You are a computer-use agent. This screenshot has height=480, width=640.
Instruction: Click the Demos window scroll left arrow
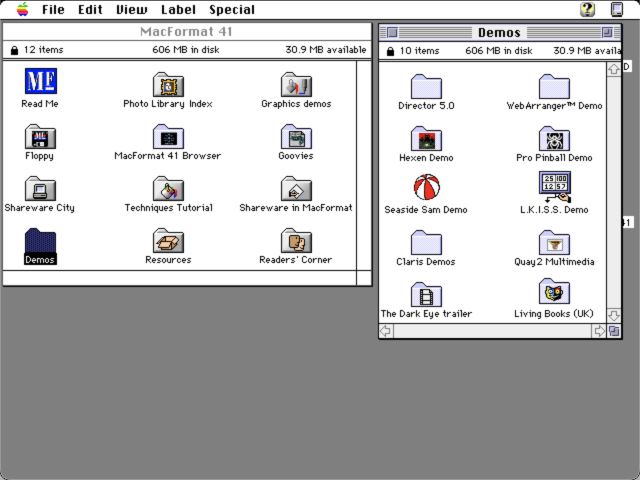point(386,331)
